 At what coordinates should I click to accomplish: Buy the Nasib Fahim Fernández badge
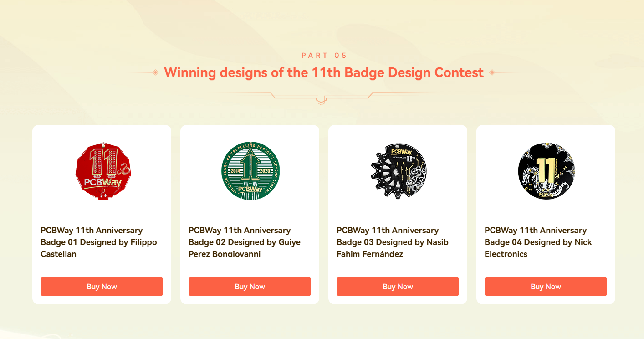point(398,287)
